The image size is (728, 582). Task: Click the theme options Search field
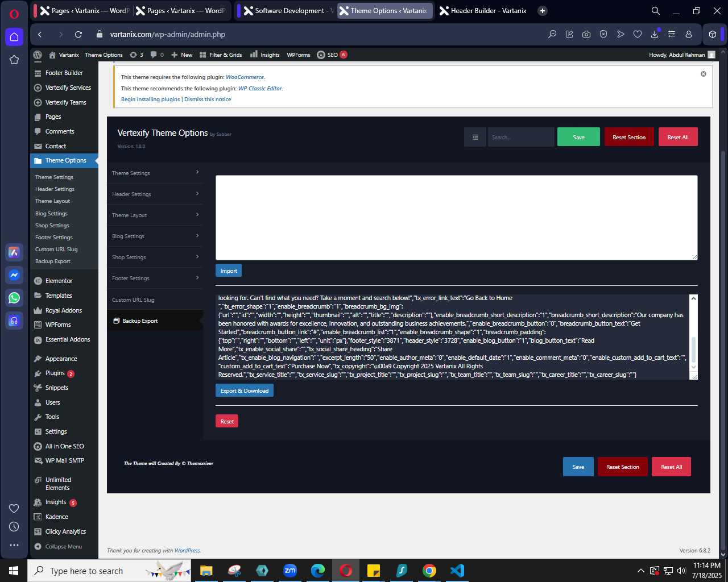[x=521, y=137]
